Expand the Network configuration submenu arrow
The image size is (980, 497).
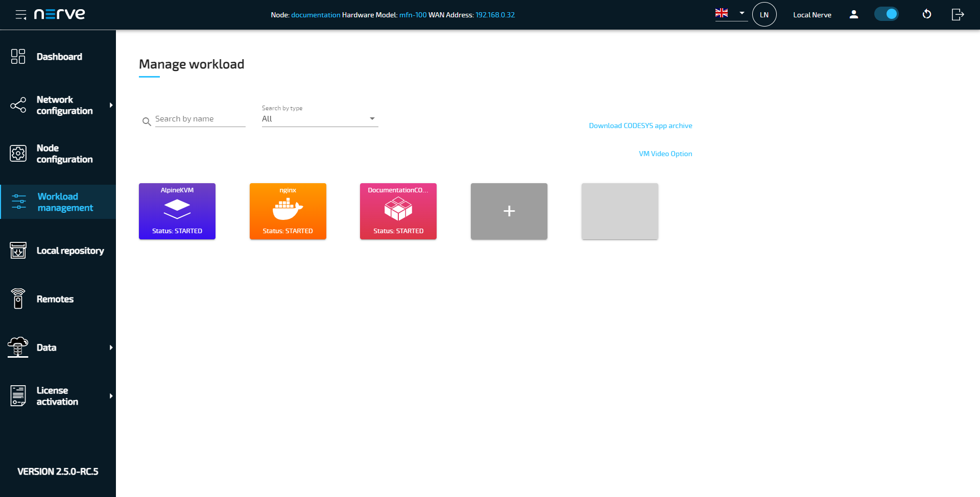pos(111,105)
